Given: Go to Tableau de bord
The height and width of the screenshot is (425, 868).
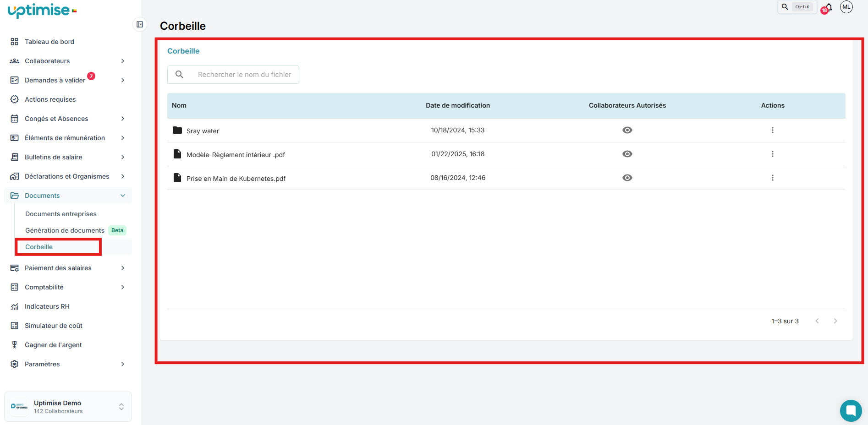Looking at the screenshot, I should point(49,42).
